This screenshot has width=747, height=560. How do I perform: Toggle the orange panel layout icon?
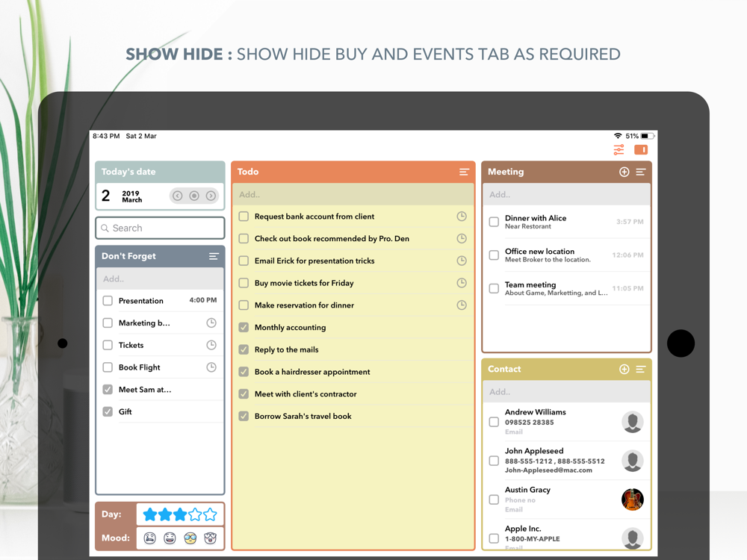click(641, 150)
